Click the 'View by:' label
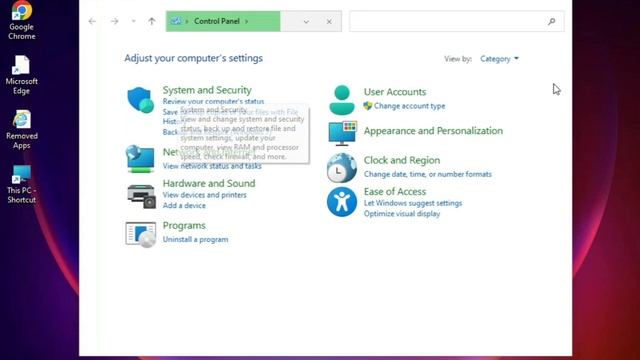 [458, 59]
